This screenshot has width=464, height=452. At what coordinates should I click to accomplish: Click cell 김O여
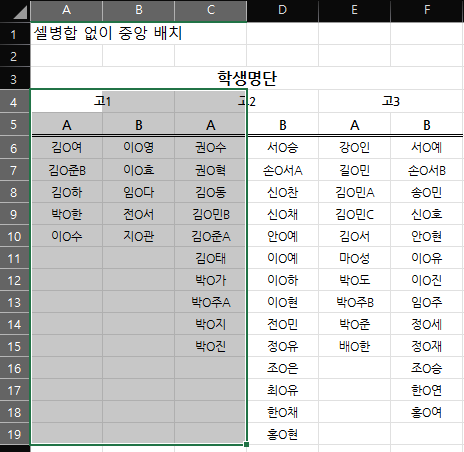click(x=66, y=148)
